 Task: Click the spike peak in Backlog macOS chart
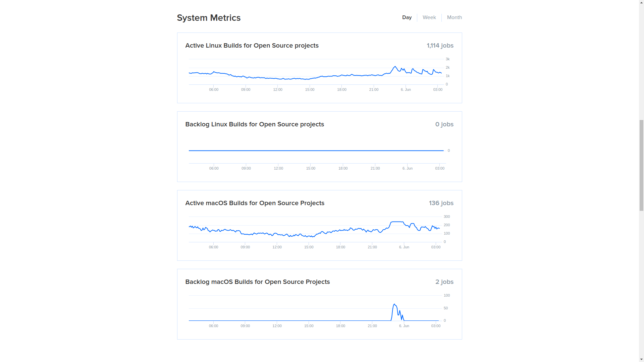point(394,304)
